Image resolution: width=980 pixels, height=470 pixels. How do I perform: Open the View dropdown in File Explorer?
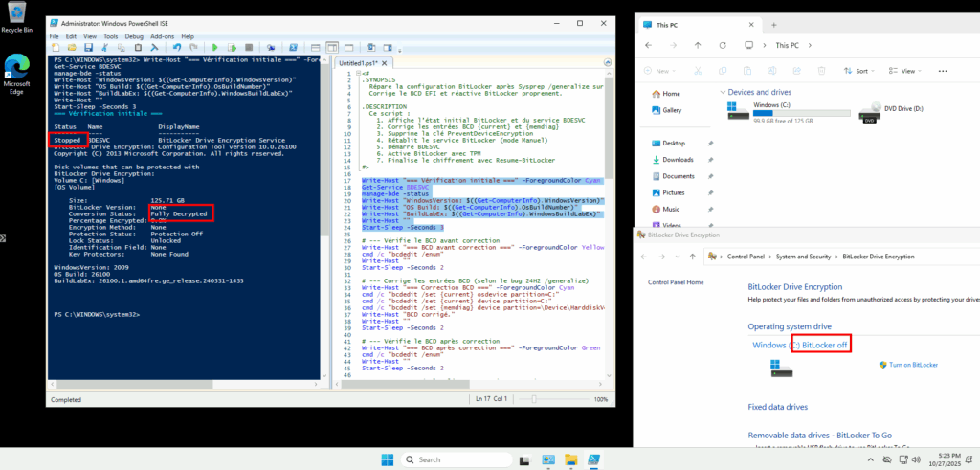pyautogui.click(x=902, y=70)
